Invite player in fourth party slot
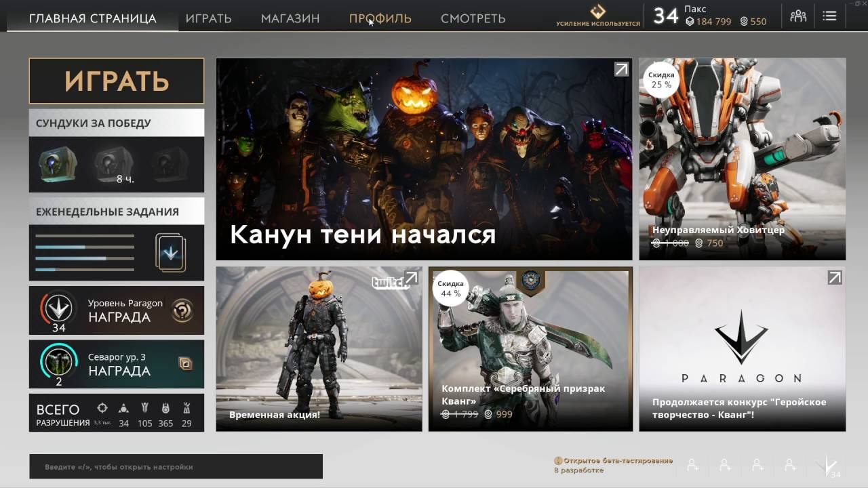This screenshot has width=868, height=488. pos(790,466)
